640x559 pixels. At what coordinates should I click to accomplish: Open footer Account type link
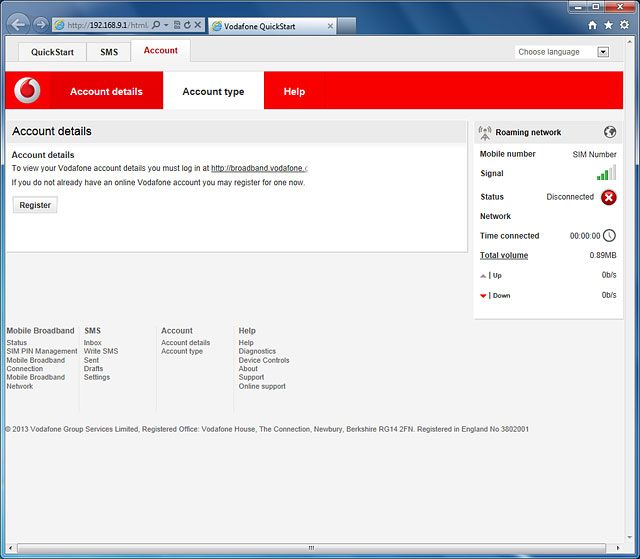pos(182,351)
